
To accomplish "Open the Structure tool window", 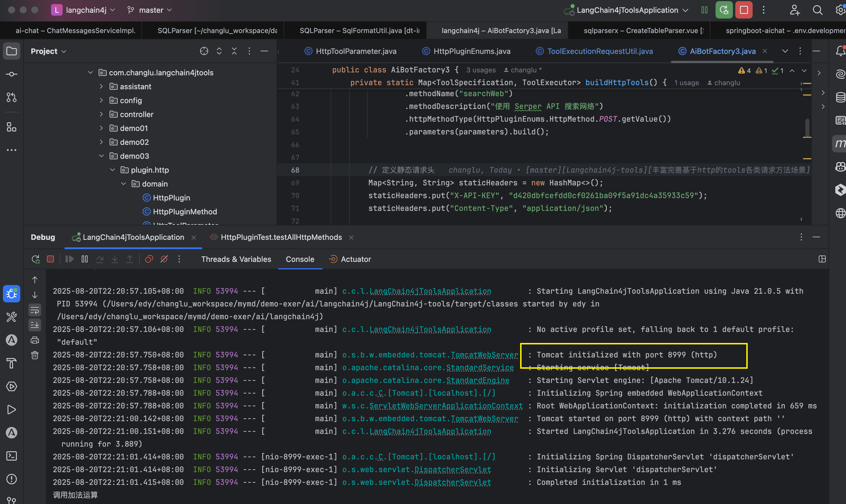I will (12, 127).
